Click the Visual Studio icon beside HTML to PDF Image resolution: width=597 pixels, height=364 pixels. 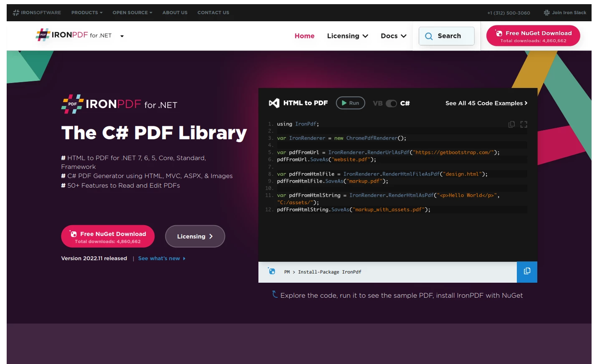(x=274, y=103)
